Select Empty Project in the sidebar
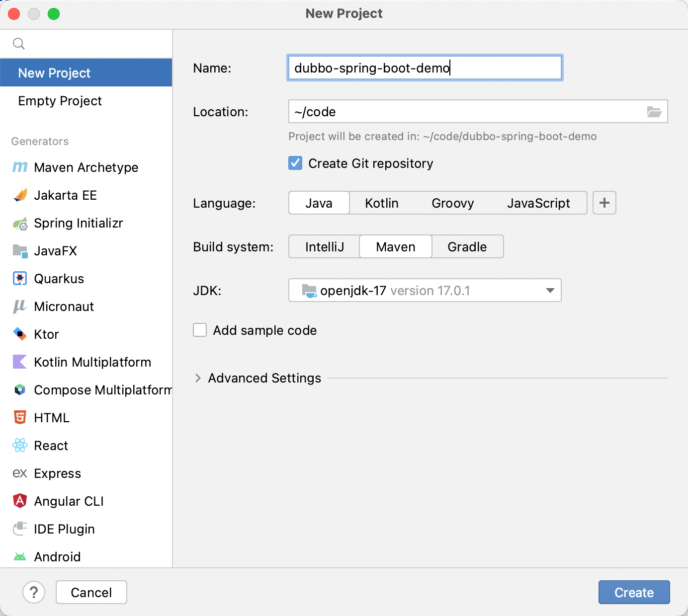Screen dimensions: 688x616 [x=60, y=101]
